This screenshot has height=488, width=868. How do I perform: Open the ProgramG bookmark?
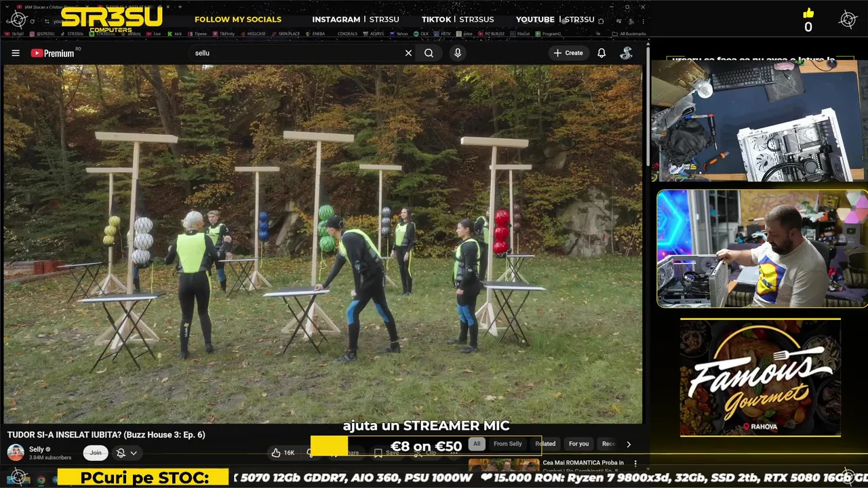pos(548,34)
